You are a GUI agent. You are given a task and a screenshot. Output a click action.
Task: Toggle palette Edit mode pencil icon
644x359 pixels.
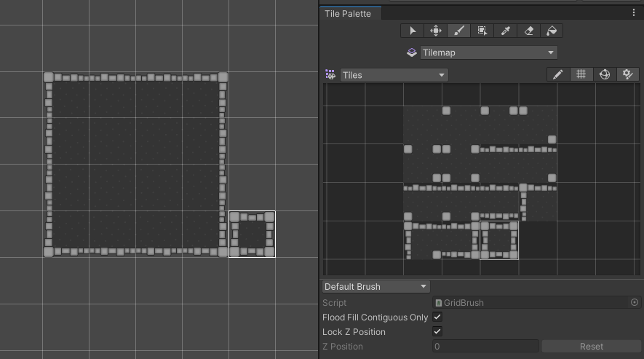tap(558, 74)
